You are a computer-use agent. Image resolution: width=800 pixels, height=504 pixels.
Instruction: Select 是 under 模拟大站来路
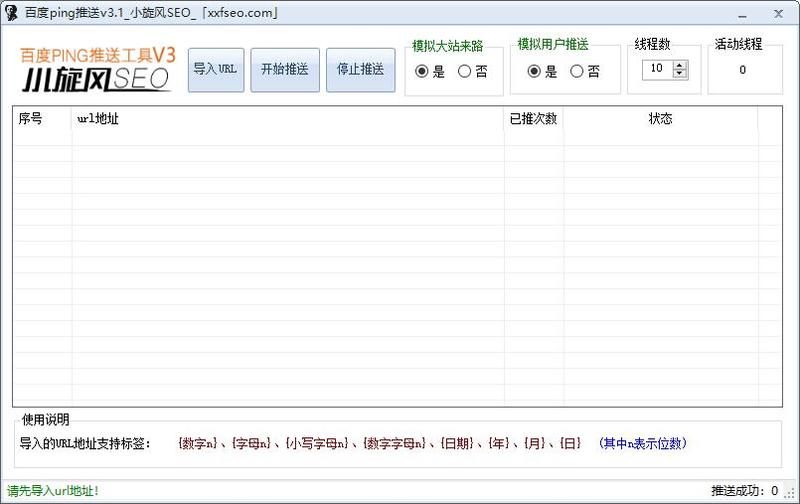point(422,72)
